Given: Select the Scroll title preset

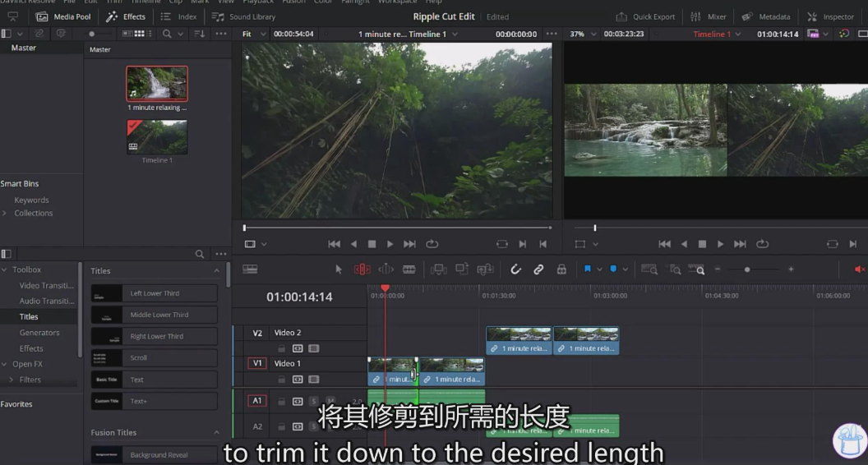Looking at the screenshot, I should 154,357.
